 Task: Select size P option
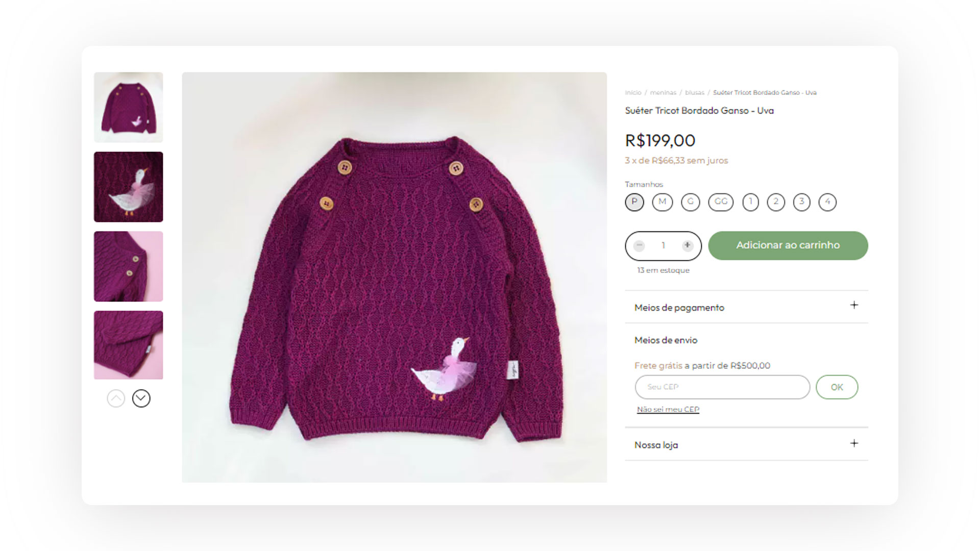coord(634,202)
